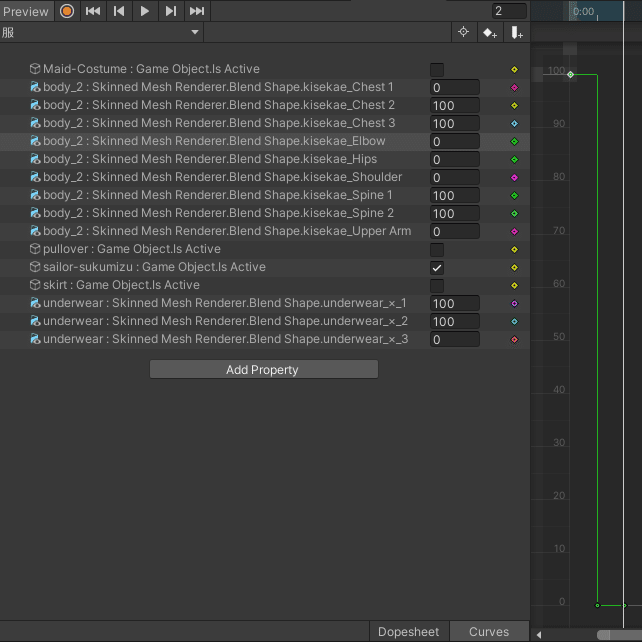The height and width of the screenshot is (642, 642).
Task: Click the frame number field
Action: [x=509, y=11]
